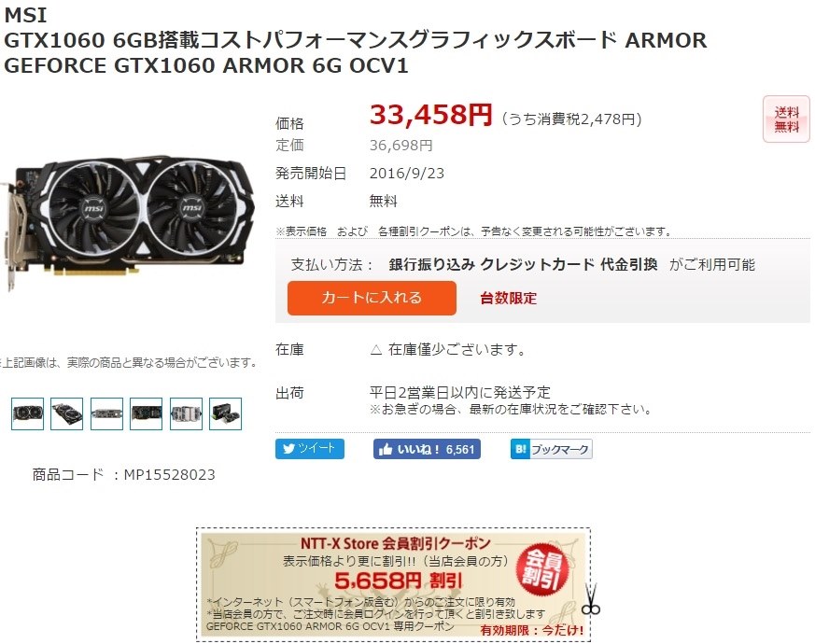Click the red 会員割引 stamp on coupon
The image size is (815, 644).
click(544, 568)
